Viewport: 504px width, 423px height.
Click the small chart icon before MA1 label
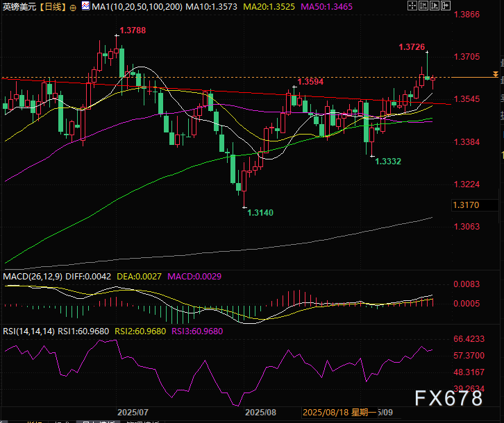[85, 6]
